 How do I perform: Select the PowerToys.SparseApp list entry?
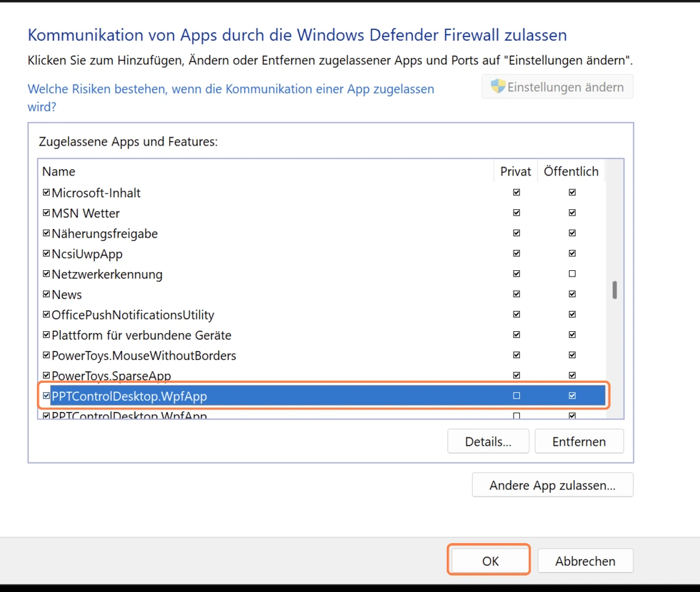click(x=111, y=376)
